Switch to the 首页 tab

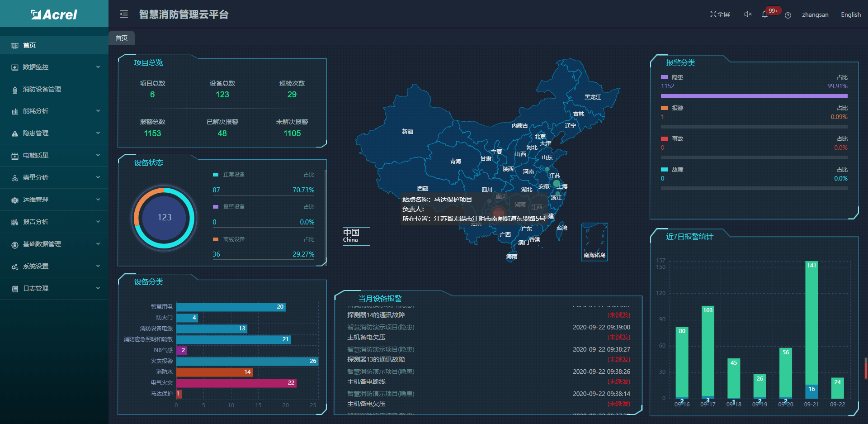[x=121, y=38]
